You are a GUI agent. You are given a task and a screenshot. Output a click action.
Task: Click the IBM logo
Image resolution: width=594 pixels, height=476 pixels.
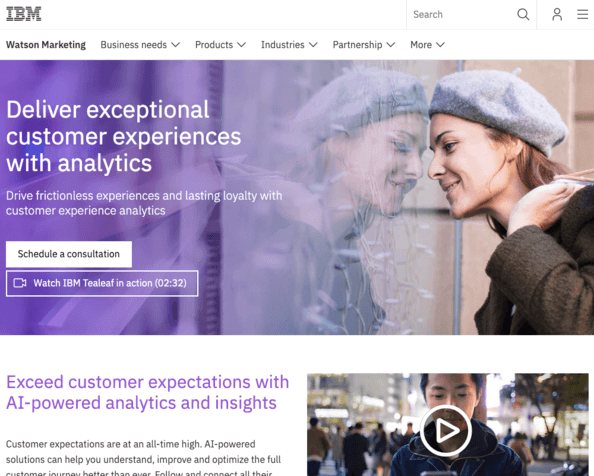[x=23, y=14]
